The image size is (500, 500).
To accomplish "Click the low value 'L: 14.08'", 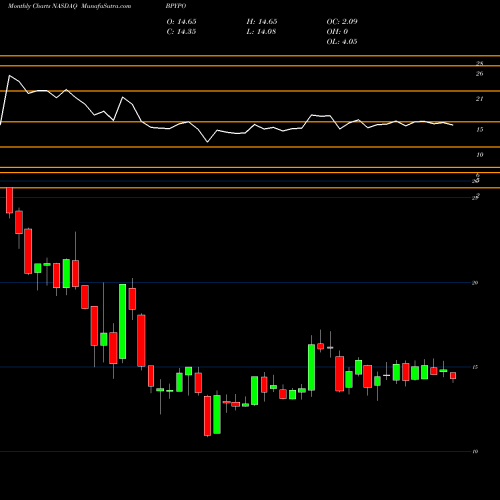I will point(261,32).
